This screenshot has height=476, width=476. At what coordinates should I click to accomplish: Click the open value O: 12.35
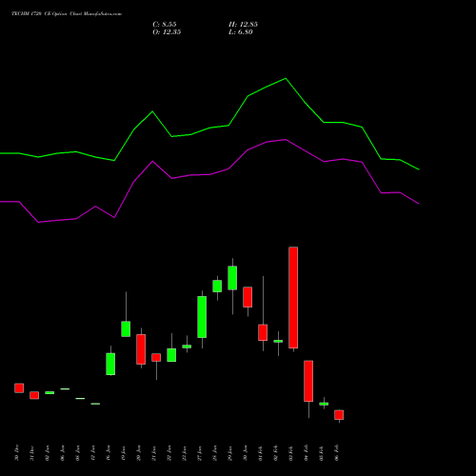tap(167, 32)
